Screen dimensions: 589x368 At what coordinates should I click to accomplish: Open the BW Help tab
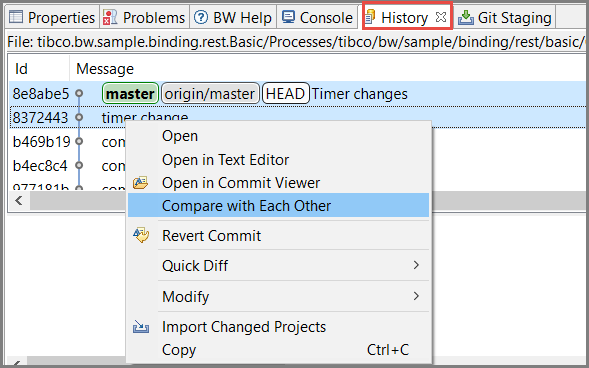pos(233,18)
